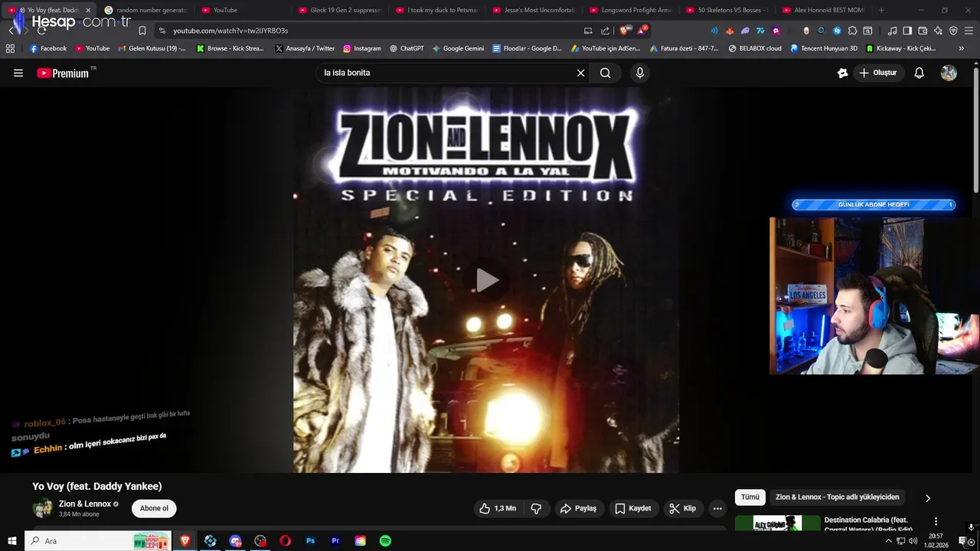Click the sparkle icon beside Oluştur
980x551 pixels.
tap(842, 73)
